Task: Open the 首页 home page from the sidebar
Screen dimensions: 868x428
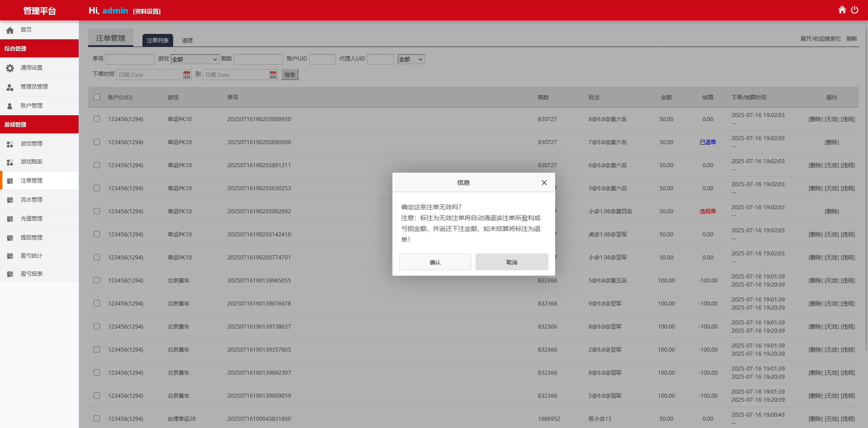Action: click(x=26, y=30)
